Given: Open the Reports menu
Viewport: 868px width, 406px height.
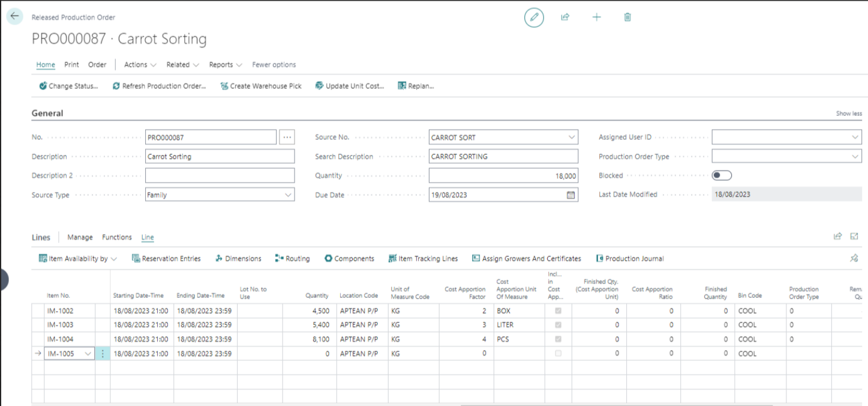Looking at the screenshot, I should 225,65.
